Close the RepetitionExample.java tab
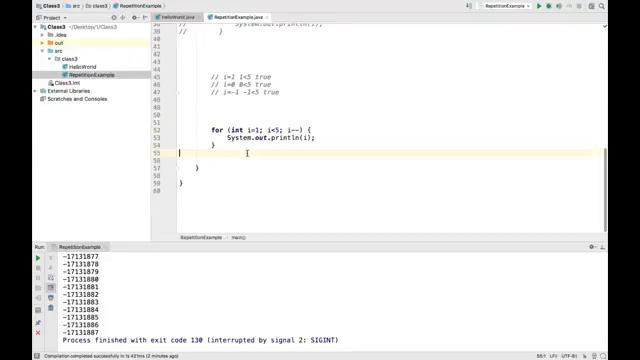The image size is (640, 360). [x=267, y=18]
